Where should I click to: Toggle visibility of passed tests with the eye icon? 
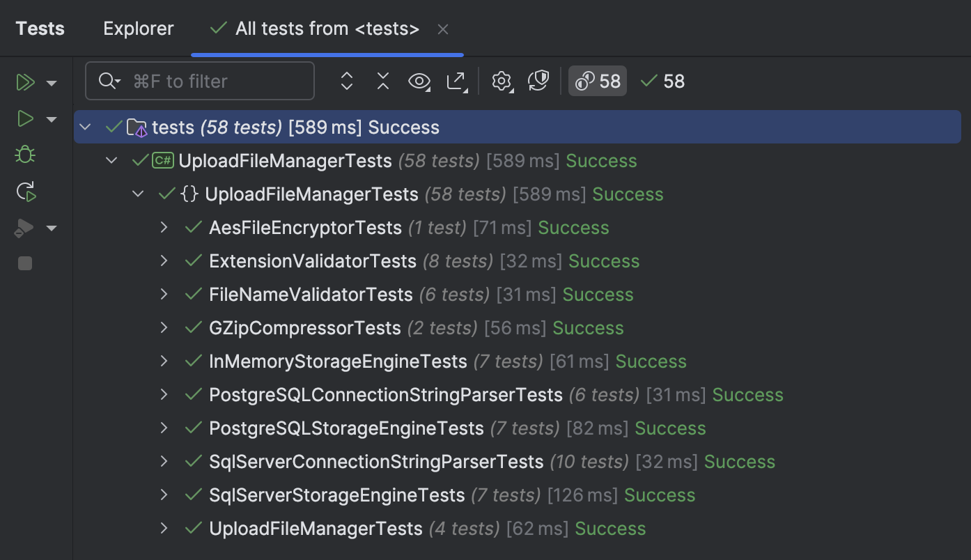point(419,81)
